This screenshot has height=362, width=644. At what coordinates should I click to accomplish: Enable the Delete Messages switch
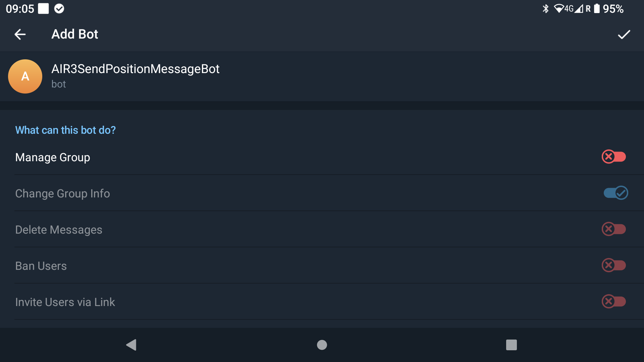pos(614,229)
